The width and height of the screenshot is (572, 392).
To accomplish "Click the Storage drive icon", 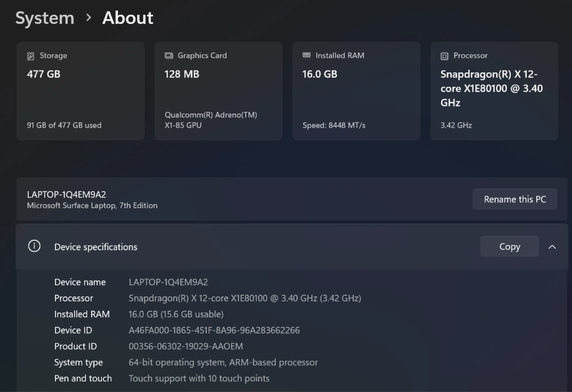I will [x=31, y=56].
